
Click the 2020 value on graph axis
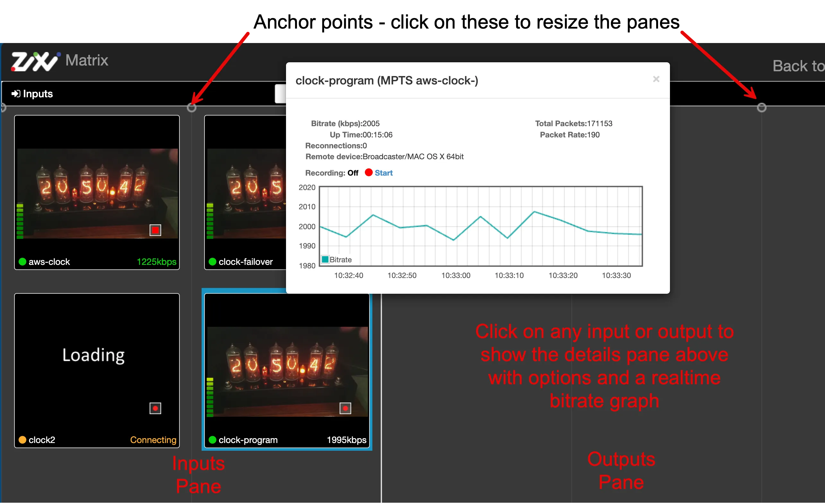click(307, 187)
